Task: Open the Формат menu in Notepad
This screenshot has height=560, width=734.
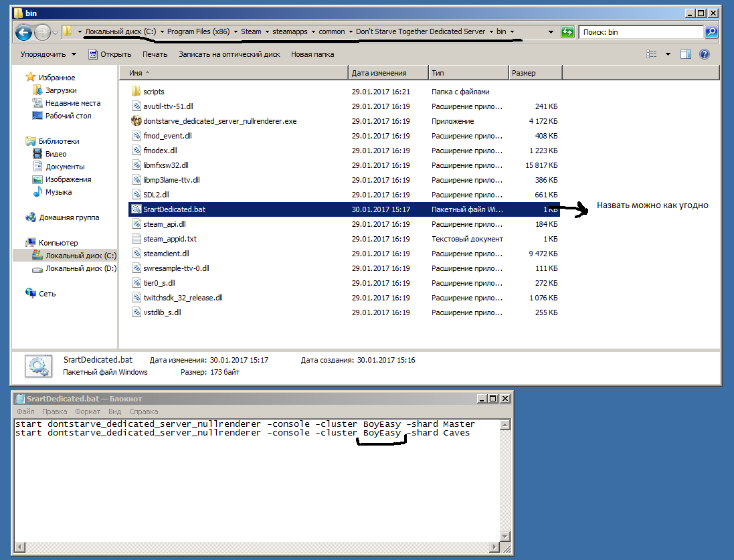Action: pos(88,411)
